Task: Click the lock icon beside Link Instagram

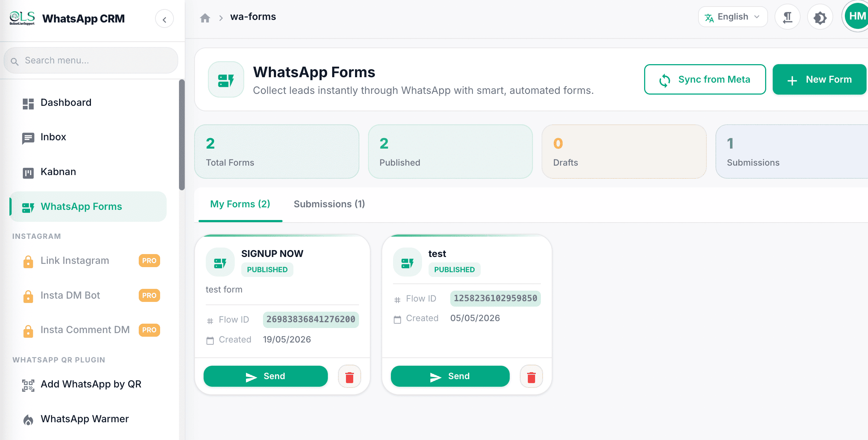Action: [x=28, y=261]
